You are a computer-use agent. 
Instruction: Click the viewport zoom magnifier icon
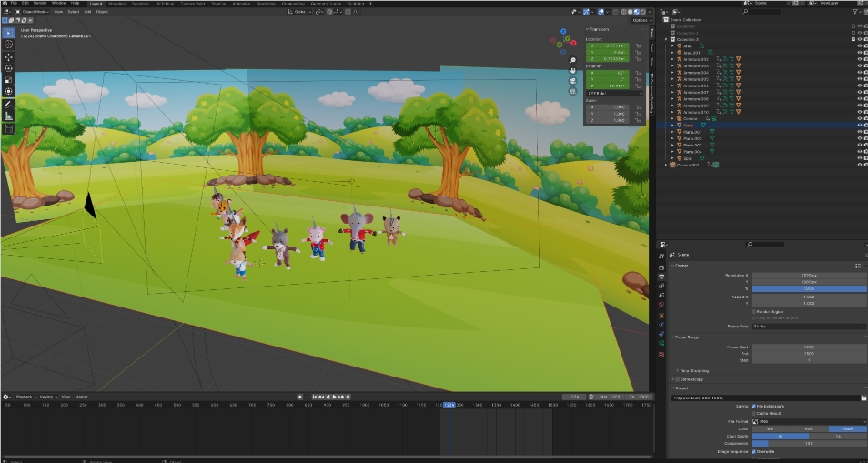(573, 60)
